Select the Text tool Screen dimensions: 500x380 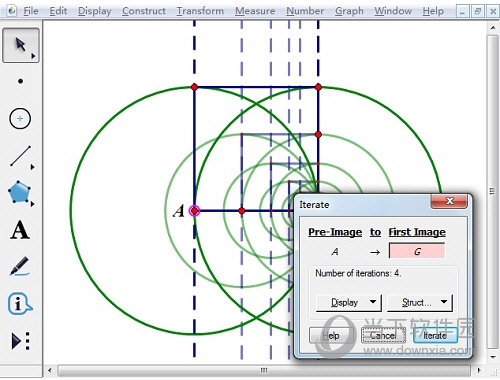coord(20,230)
